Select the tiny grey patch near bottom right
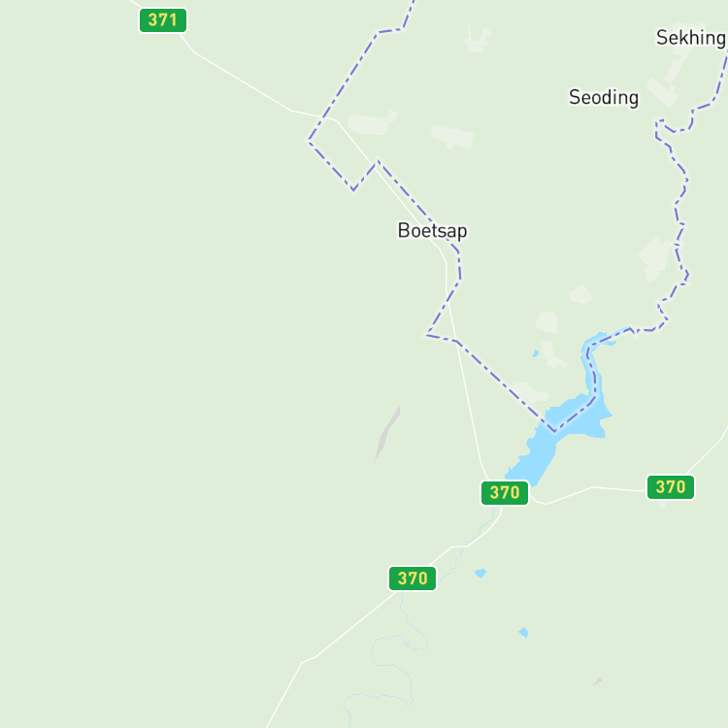Image resolution: width=728 pixels, height=728 pixels. tap(598, 681)
